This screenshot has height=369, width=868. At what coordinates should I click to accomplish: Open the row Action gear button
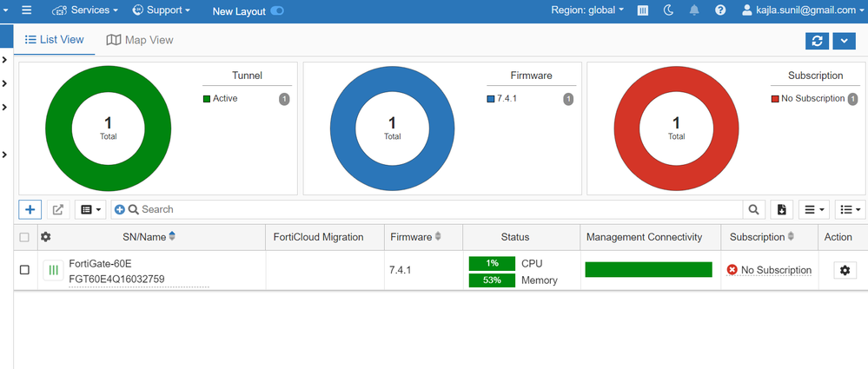coord(845,270)
